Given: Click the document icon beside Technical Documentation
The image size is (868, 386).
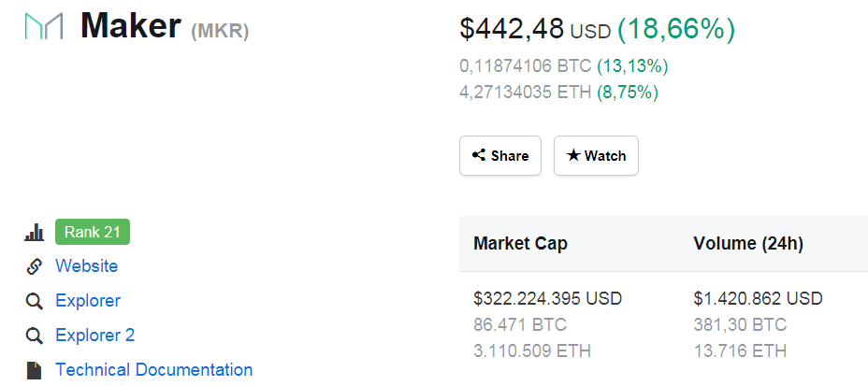Looking at the screenshot, I should (x=35, y=370).
